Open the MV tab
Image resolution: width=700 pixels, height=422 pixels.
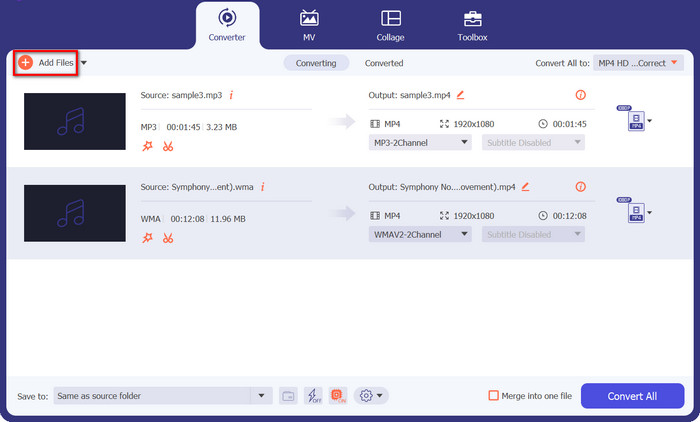[309, 25]
